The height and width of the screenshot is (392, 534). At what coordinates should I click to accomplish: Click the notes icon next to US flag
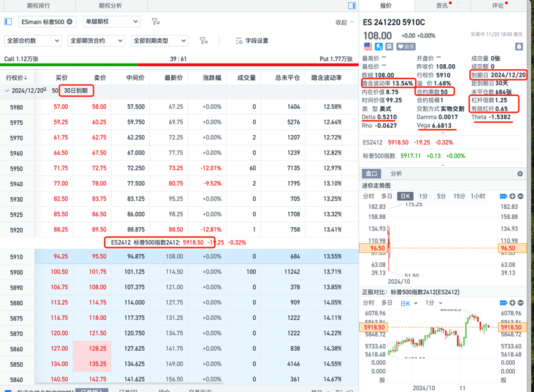[x=389, y=46]
